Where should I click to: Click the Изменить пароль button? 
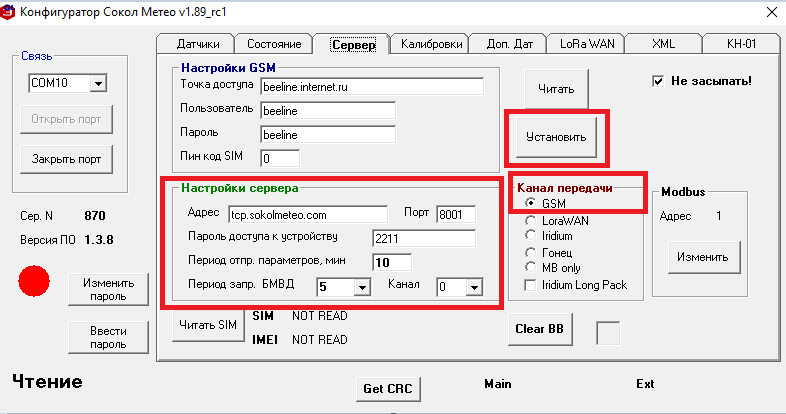(108, 290)
